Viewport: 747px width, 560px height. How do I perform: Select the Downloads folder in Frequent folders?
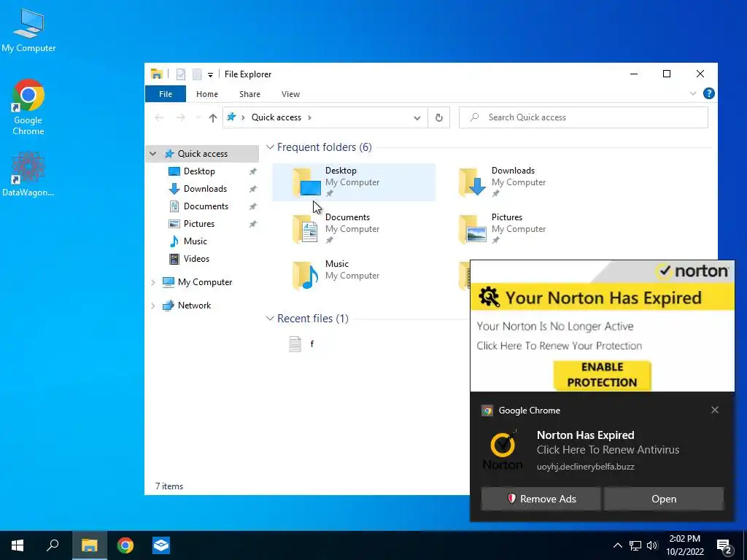point(519,182)
